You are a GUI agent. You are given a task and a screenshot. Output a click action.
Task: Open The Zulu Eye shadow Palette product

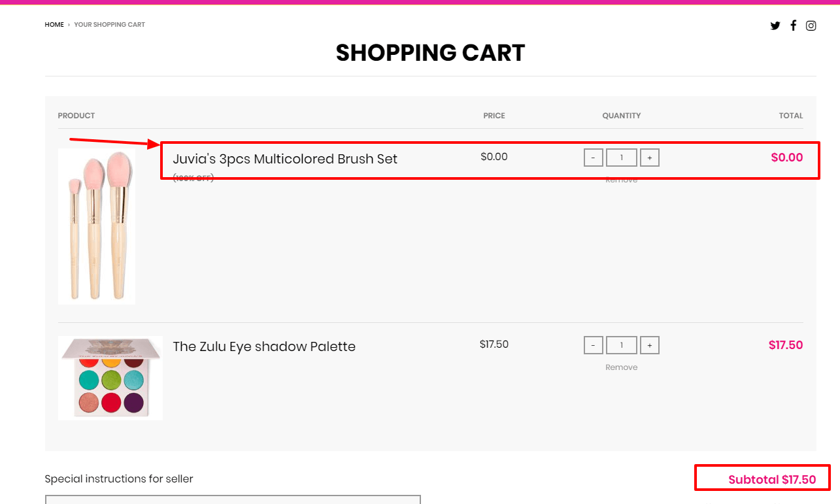tap(264, 346)
